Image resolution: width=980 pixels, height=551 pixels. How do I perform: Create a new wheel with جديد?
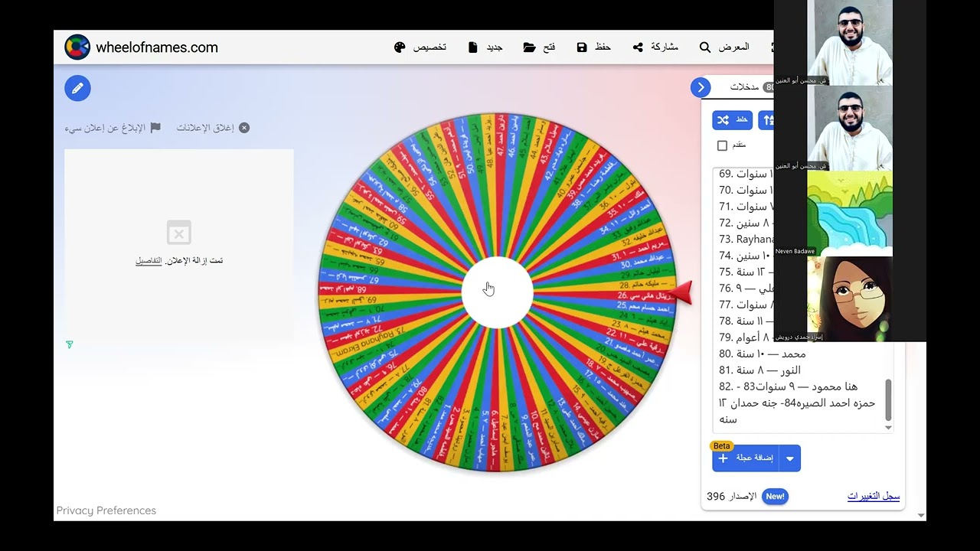pyautogui.click(x=485, y=47)
